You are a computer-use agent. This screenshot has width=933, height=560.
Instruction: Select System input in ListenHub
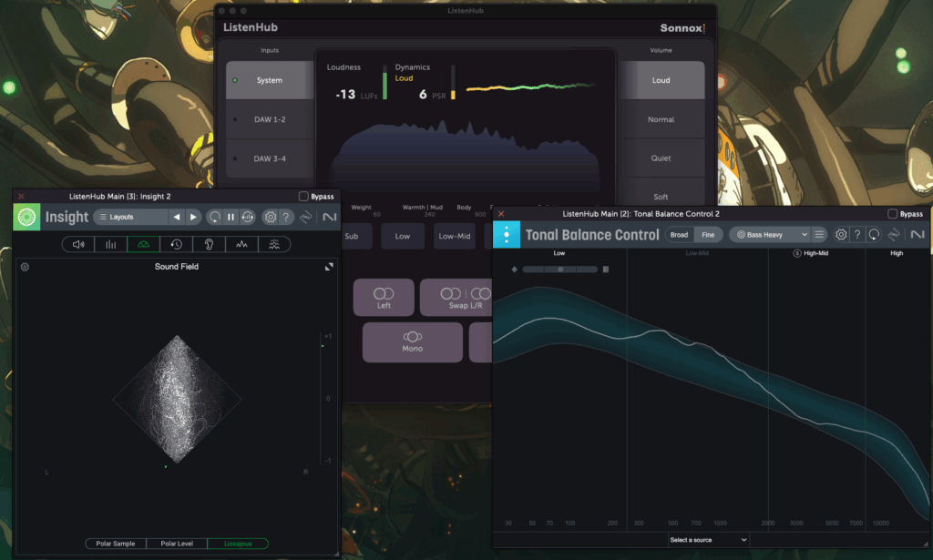[270, 80]
